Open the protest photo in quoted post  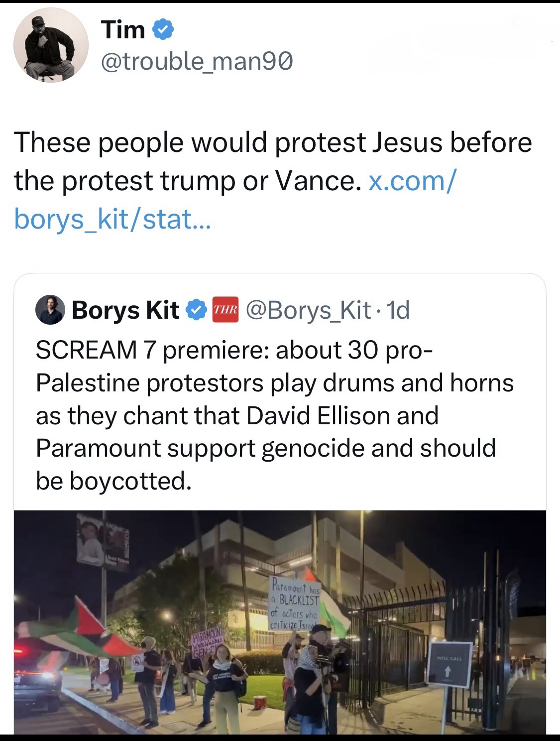pos(280,622)
